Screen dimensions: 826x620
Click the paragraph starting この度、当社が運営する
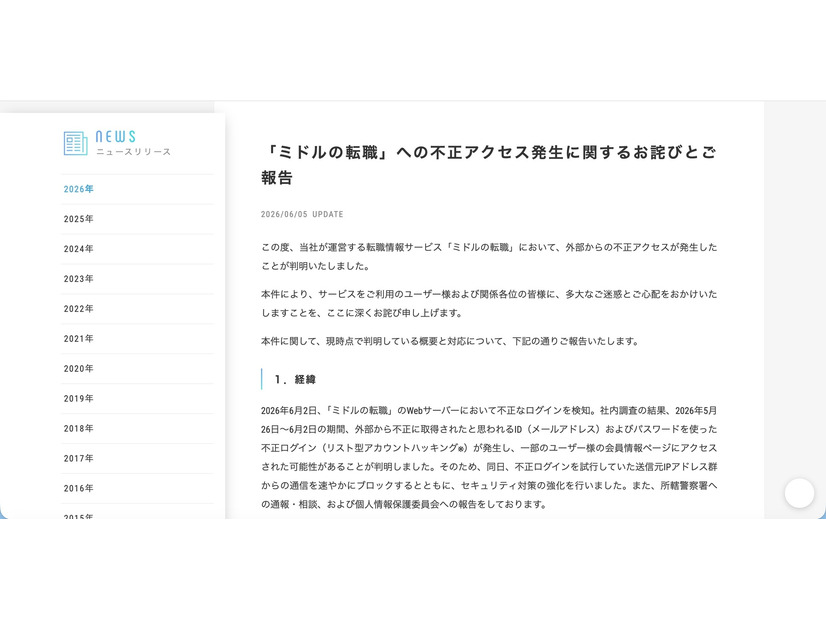point(489,257)
